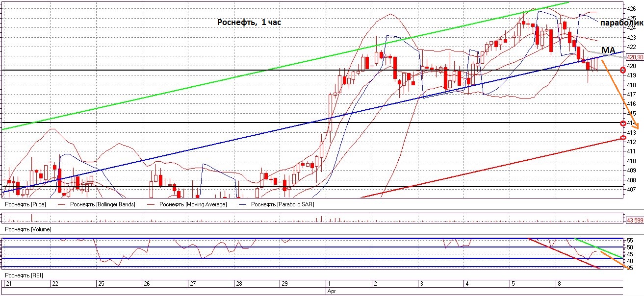Screen dimensions: 644x296
Task: Click date 27 on the time axis
Action: tap(193, 284)
